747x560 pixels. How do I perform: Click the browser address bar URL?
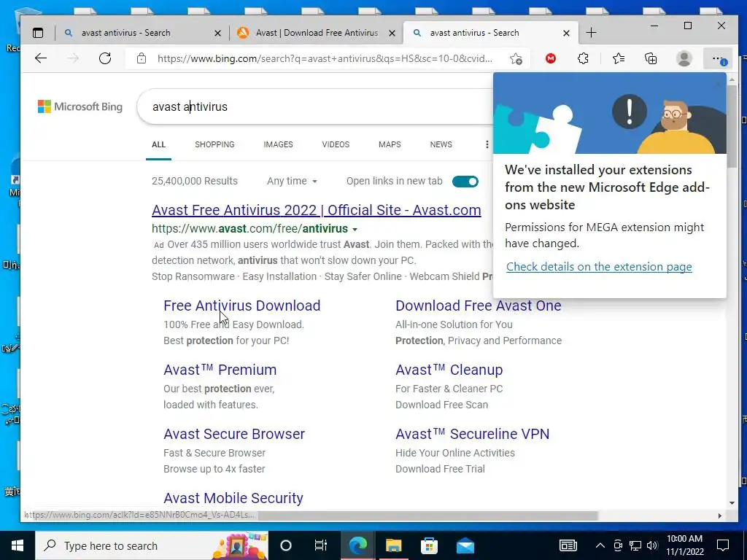click(325, 58)
